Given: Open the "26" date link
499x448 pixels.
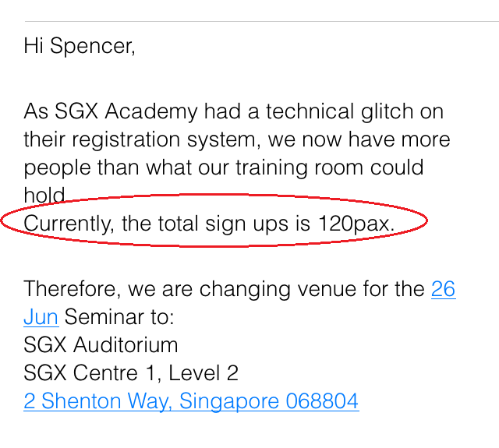Looking at the screenshot, I should point(443,289).
